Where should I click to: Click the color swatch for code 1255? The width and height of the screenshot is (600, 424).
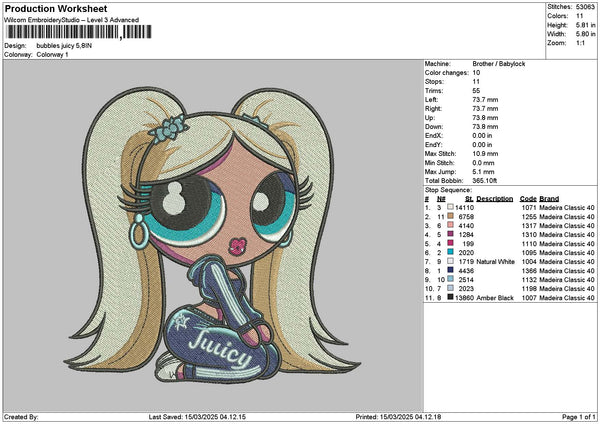coord(450,217)
